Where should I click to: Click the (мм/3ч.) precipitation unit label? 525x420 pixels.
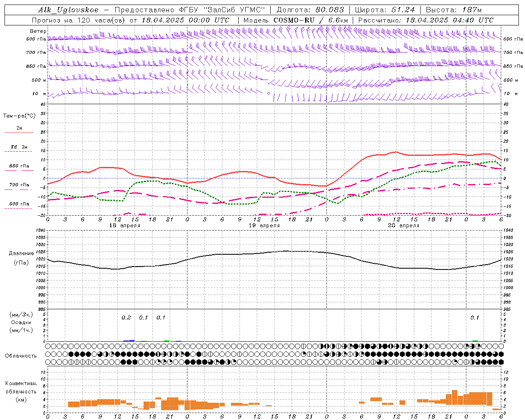click(21, 315)
